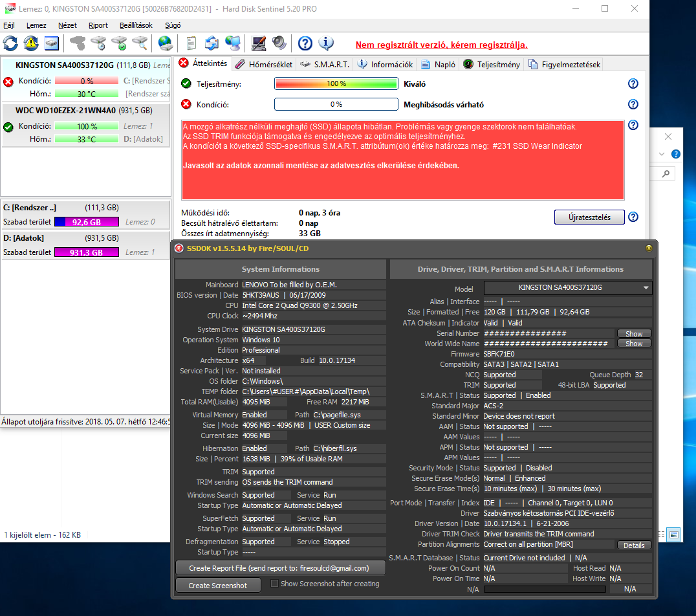Switch to the Teljesítmény tab
Image resolution: width=696 pixels, height=616 pixels.
click(492, 65)
